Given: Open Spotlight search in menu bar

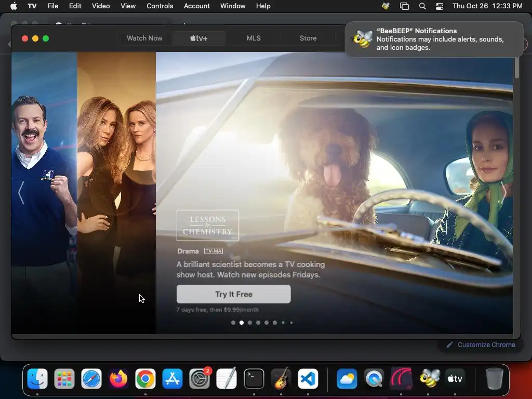Looking at the screenshot, I should (422, 6).
